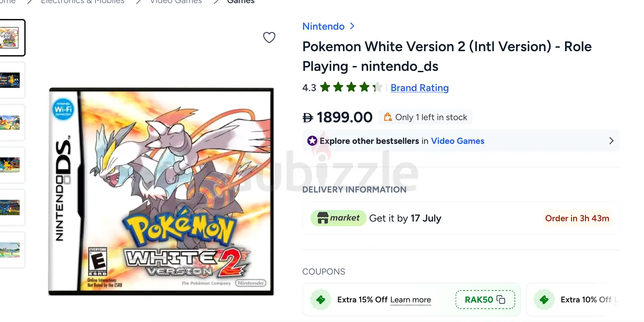Click the market delivery badge
The width and height of the screenshot is (644, 322).
(x=338, y=218)
